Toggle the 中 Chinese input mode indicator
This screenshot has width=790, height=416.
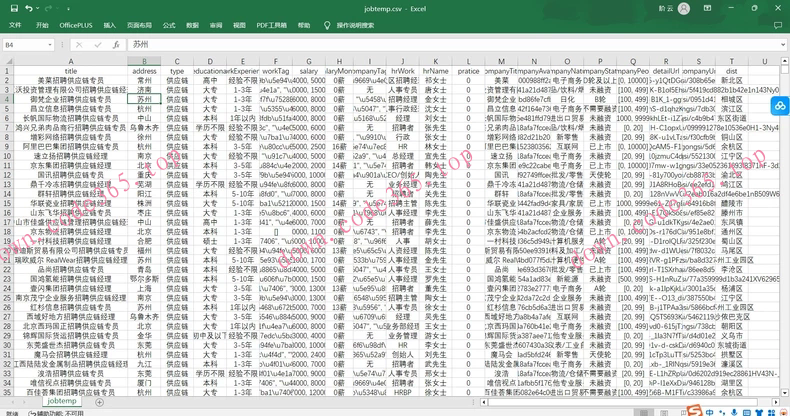[x=709, y=412]
